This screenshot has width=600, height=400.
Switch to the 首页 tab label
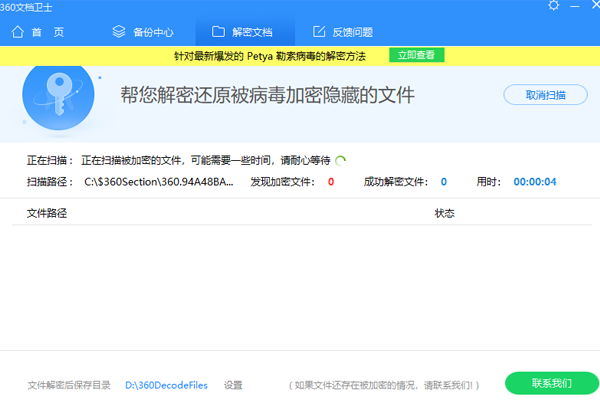tap(48, 32)
